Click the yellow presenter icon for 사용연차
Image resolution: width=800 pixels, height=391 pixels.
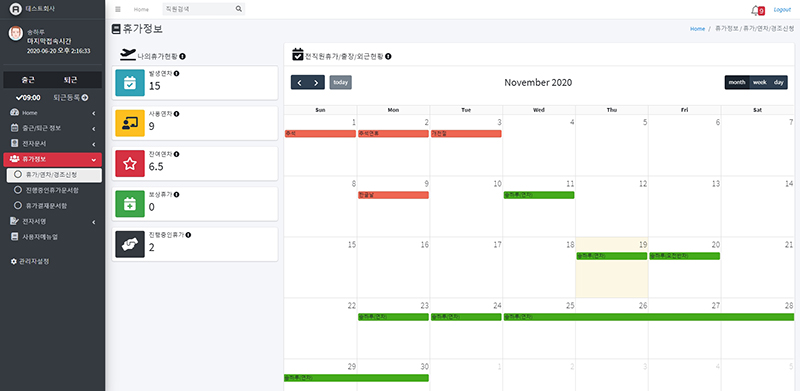click(x=130, y=123)
